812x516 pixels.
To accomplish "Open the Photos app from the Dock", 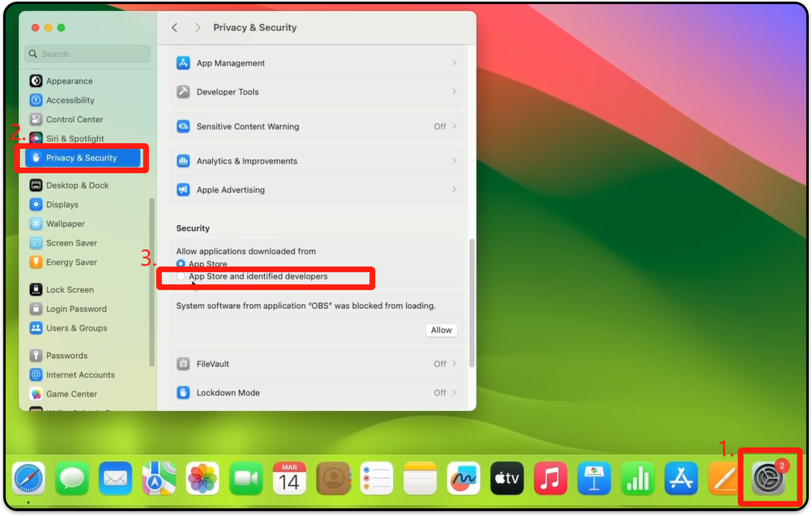I will tap(202, 479).
